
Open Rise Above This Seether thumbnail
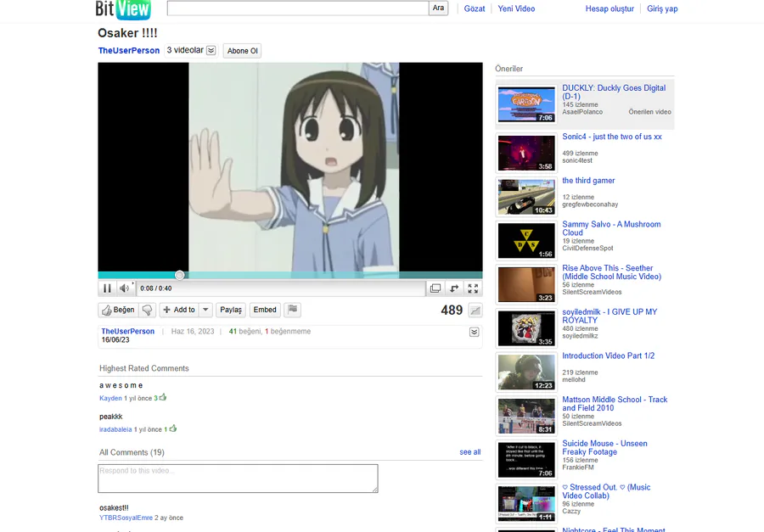[x=526, y=284]
